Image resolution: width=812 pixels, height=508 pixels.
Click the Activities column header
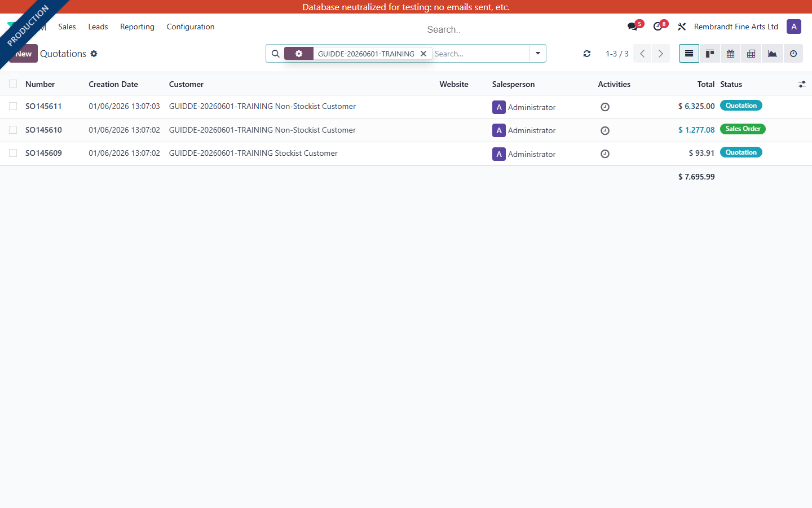point(614,84)
